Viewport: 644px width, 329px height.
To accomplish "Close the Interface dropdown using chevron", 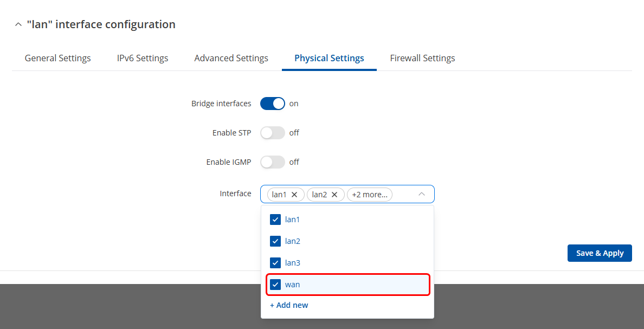I will coord(422,194).
